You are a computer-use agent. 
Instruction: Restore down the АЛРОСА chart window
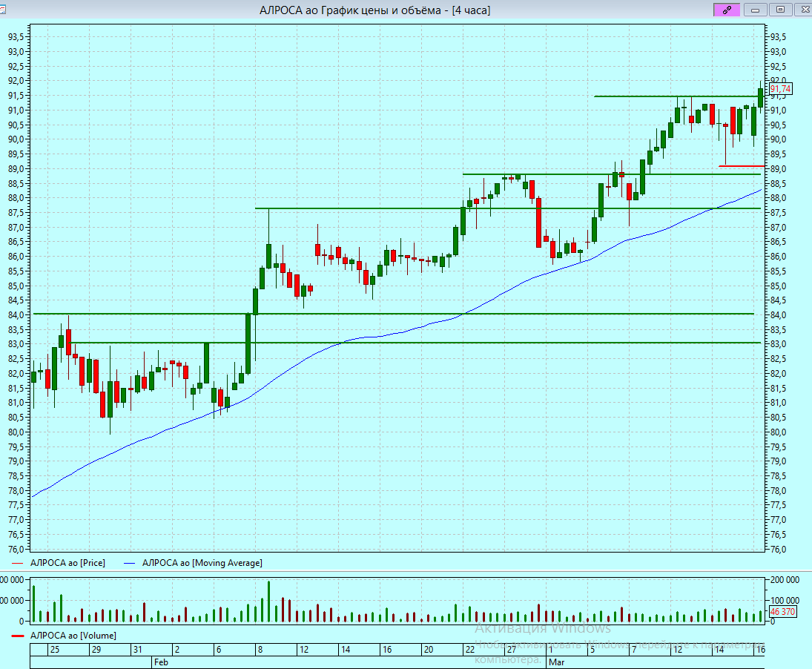(780, 10)
